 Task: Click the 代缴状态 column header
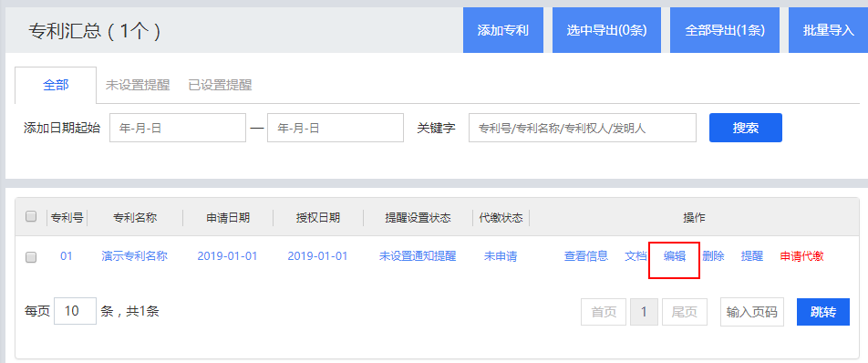501,217
